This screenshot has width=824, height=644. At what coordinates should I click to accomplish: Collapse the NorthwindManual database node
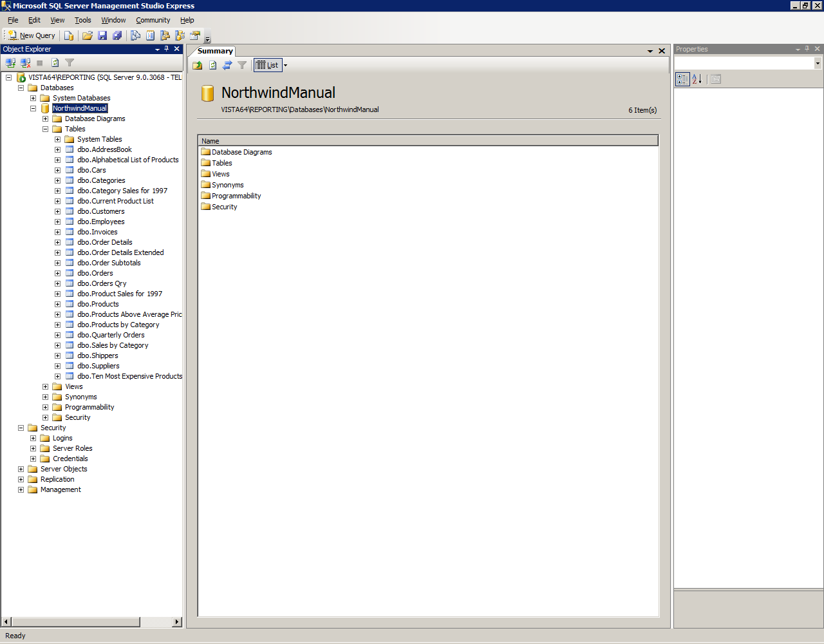pyautogui.click(x=33, y=108)
